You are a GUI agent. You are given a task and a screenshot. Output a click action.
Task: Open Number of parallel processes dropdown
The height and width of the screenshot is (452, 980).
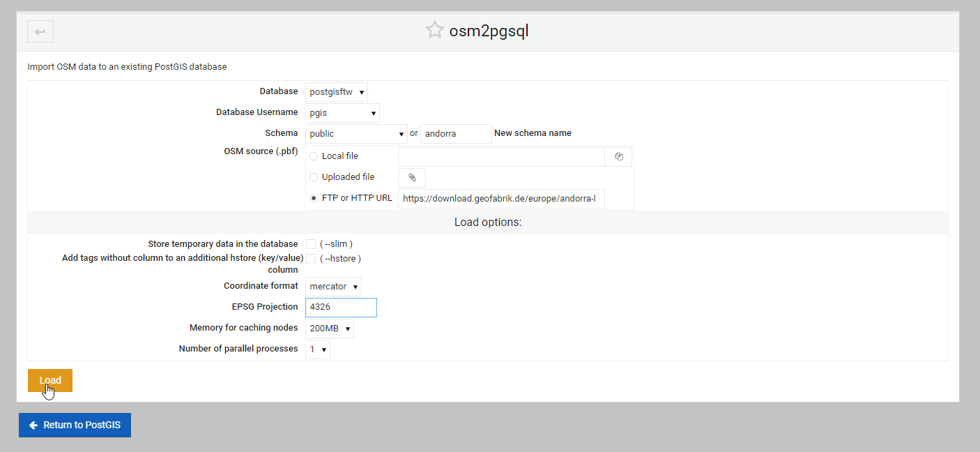pyautogui.click(x=318, y=349)
